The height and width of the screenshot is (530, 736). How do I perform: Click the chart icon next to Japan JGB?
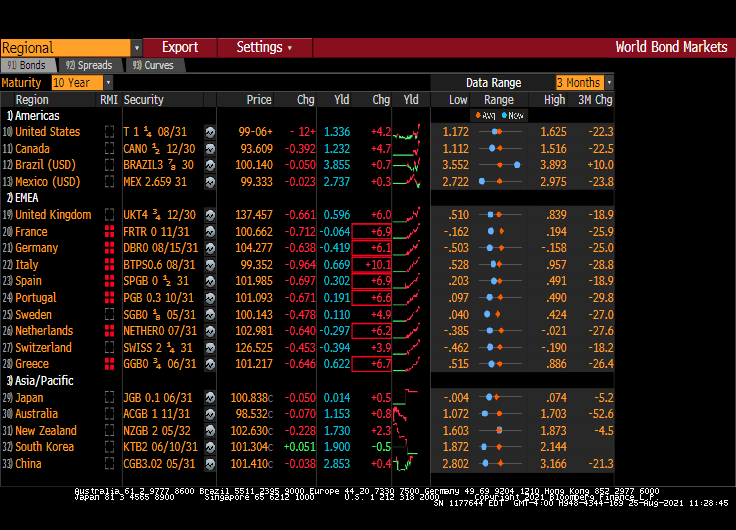pyautogui.click(x=210, y=398)
